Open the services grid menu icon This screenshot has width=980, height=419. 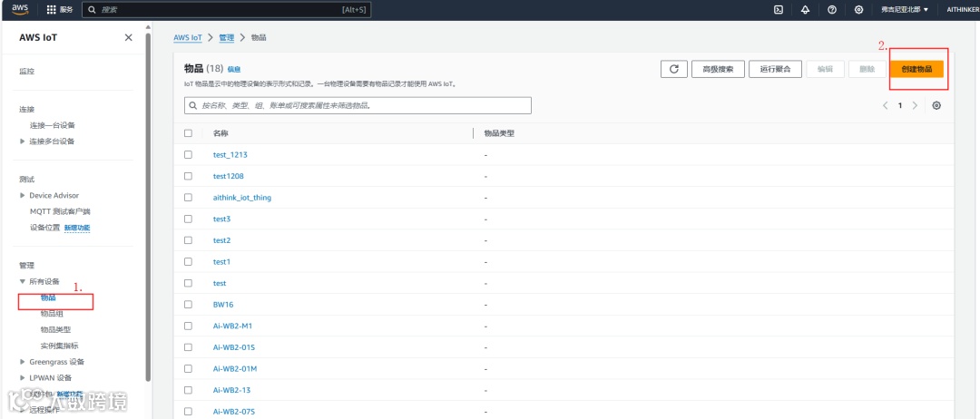click(x=52, y=9)
